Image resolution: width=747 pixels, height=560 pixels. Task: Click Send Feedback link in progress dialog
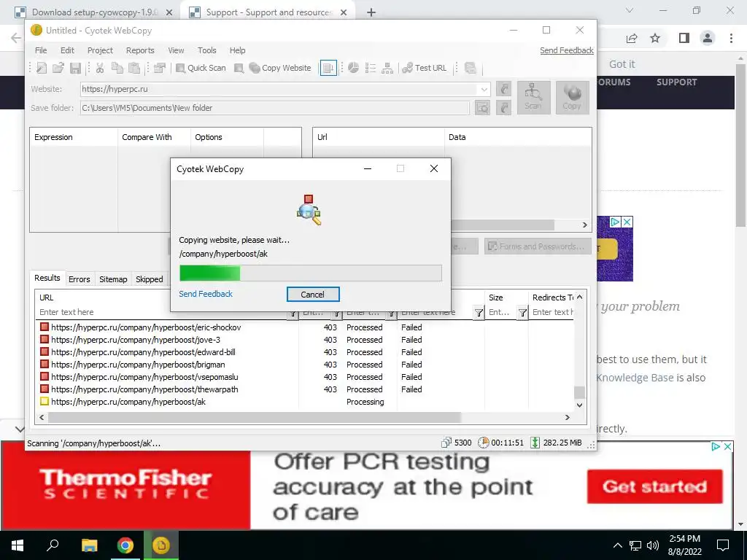pyautogui.click(x=205, y=294)
